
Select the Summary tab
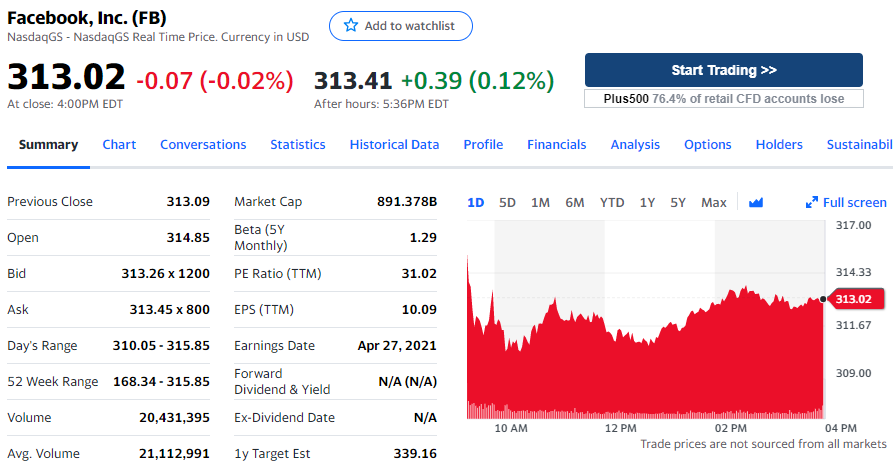coord(48,145)
